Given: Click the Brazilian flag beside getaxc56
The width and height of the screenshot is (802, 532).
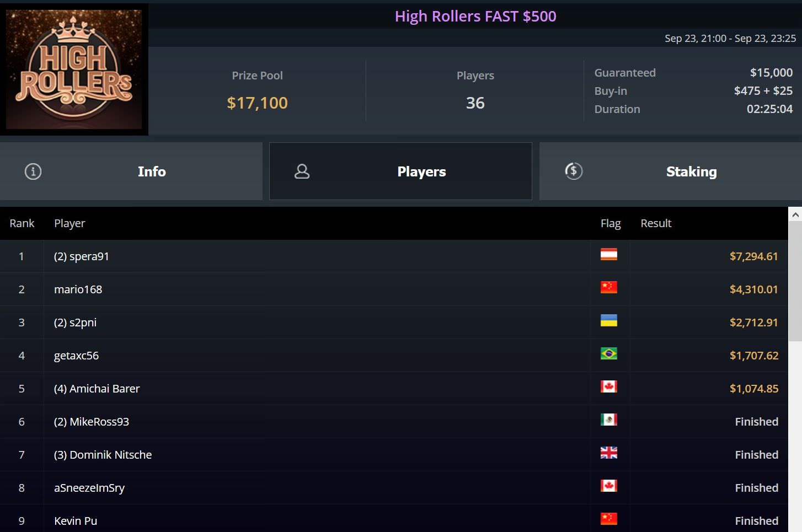Looking at the screenshot, I should coord(608,354).
